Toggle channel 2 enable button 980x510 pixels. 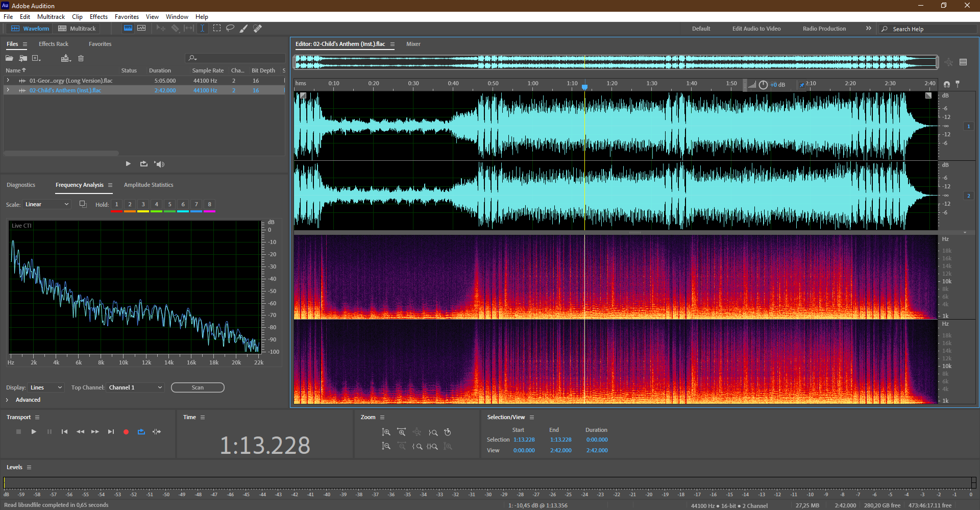(x=968, y=196)
